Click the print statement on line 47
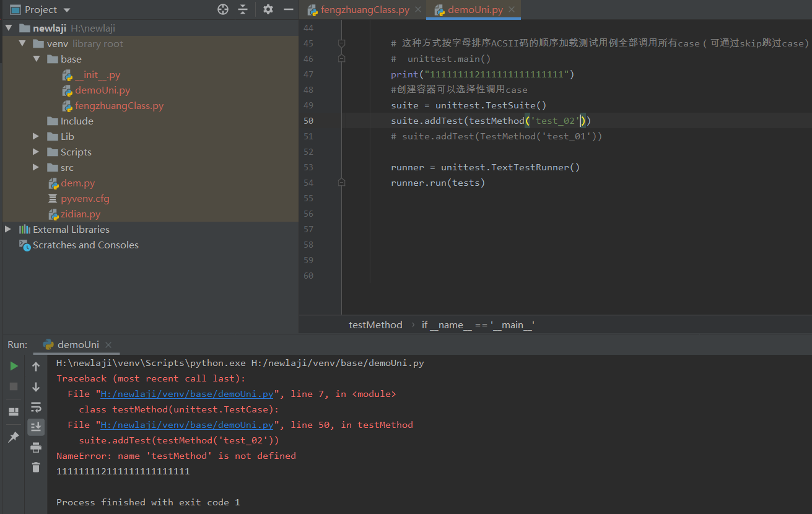The width and height of the screenshot is (812, 514). click(x=482, y=74)
